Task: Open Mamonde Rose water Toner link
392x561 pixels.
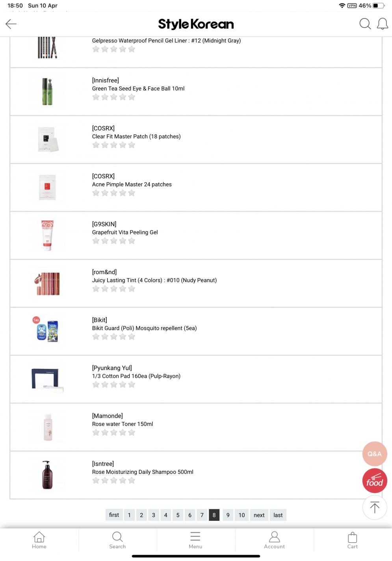Action: click(123, 424)
